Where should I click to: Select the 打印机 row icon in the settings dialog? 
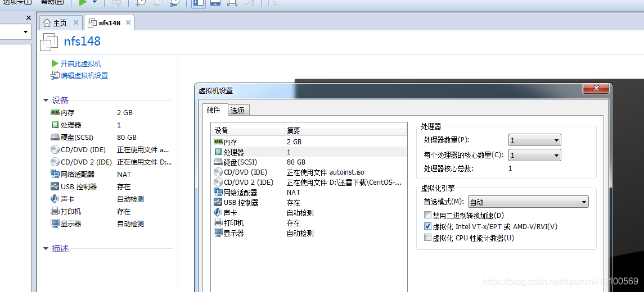(218, 223)
